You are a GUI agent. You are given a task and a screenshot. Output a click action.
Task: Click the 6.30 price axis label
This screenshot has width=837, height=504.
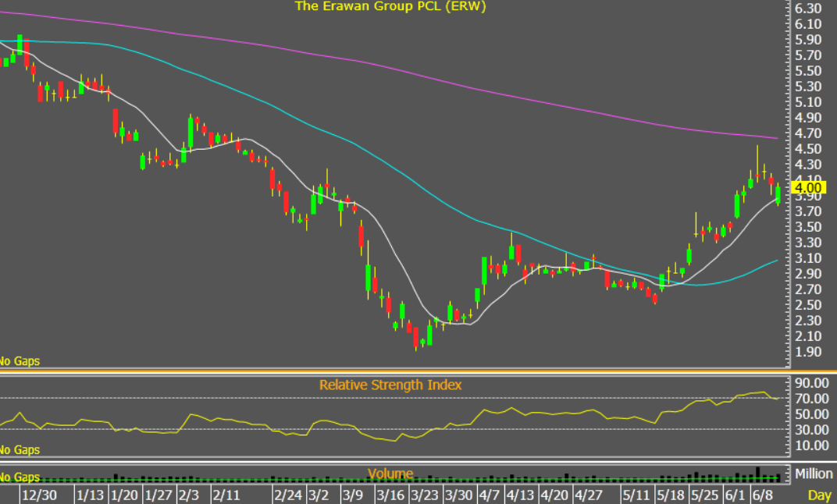(x=808, y=9)
